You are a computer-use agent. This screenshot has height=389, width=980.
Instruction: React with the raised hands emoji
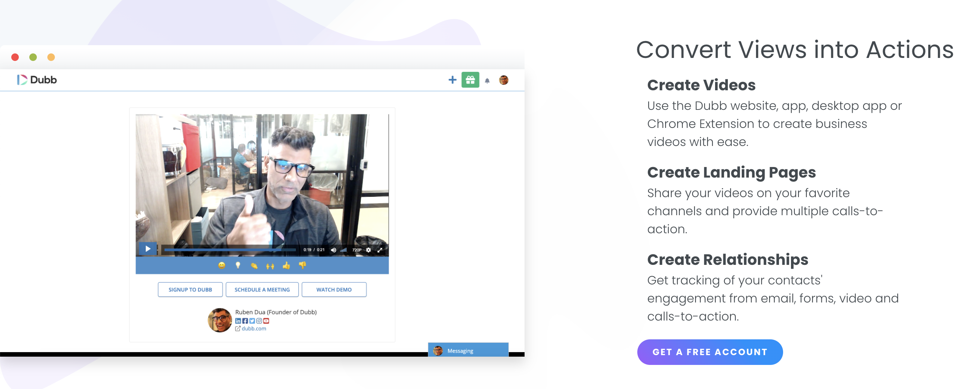pyautogui.click(x=270, y=266)
